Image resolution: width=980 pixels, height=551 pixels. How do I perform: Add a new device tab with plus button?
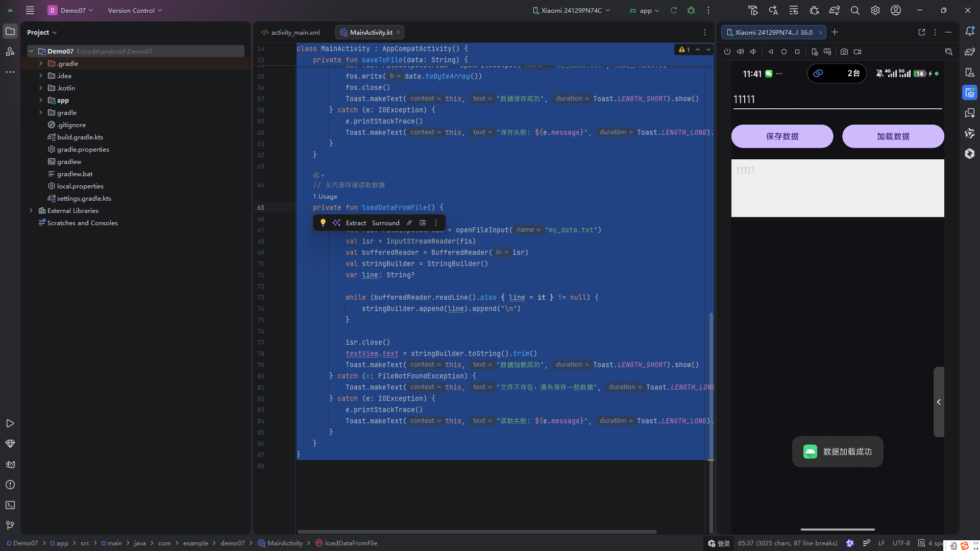pos(835,32)
